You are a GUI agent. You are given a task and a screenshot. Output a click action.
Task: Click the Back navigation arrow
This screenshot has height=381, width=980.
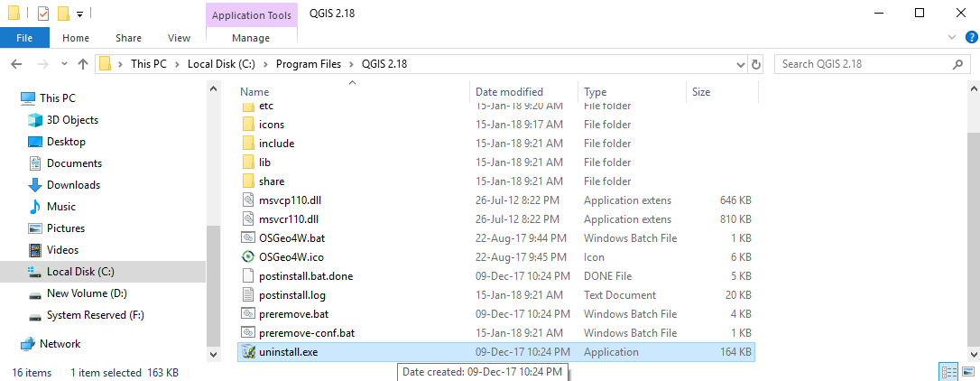(x=17, y=64)
